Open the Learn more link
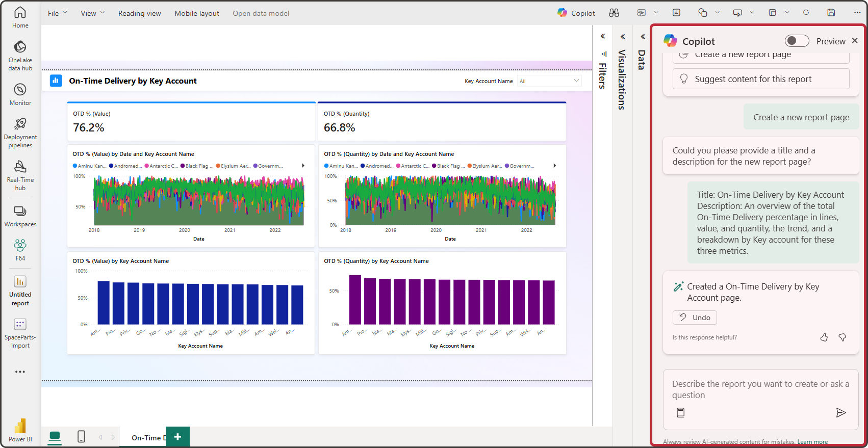Viewport: 868px width, 448px height. tap(812, 442)
